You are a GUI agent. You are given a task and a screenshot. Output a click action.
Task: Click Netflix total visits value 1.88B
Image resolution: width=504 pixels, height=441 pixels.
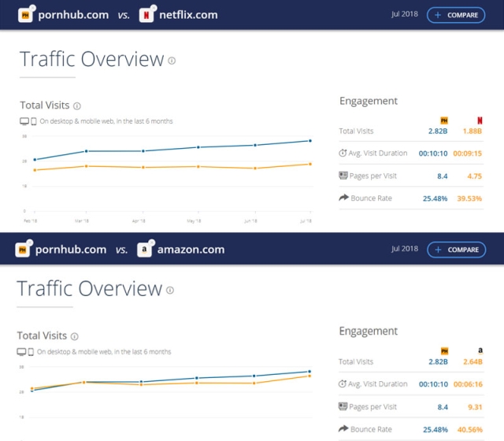tap(472, 132)
